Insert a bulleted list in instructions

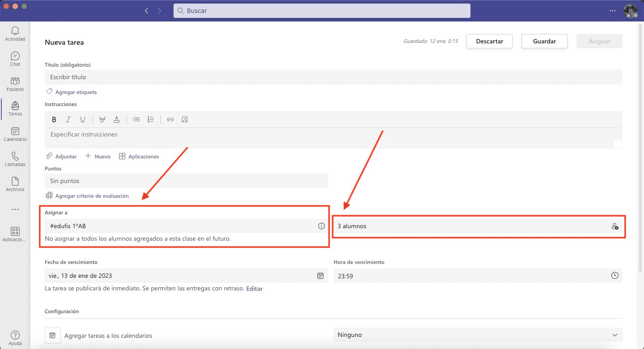[x=136, y=119]
